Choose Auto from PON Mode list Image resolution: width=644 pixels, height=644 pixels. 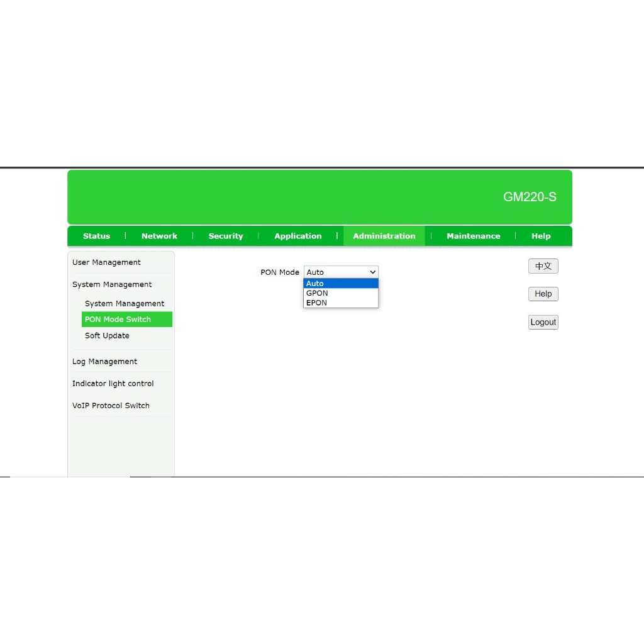pos(340,284)
